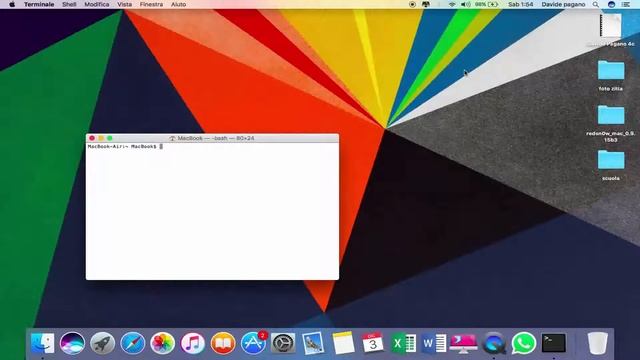Click the Sab 1:54 clock
Image resolution: width=640 pixels, height=360 pixels.
coord(520,4)
